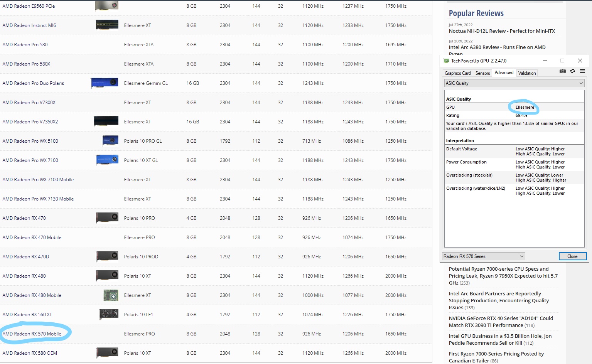The width and height of the screenshot is (592, 364).
Task: Click the Radeon Pro WX 5100 thumbnail
Action: point(110,141)
